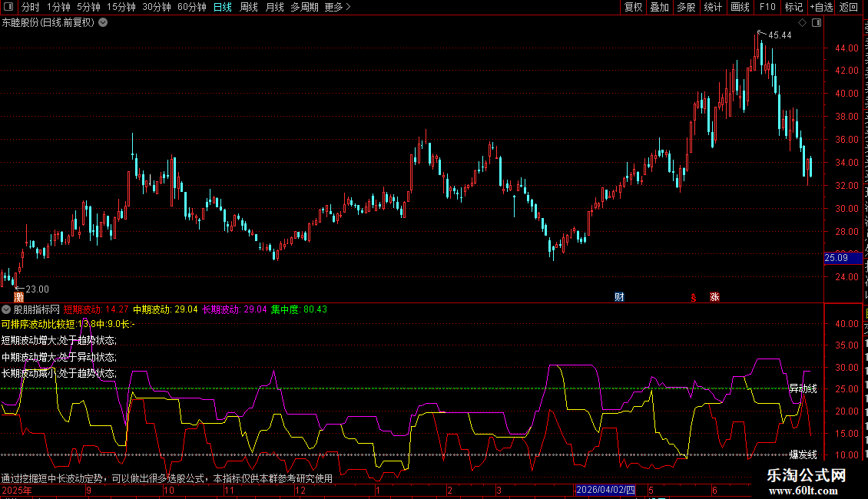Image resolution: width=868 pixels, height=499 pixels.
Task: Toggle the right info panel icon beside the diamond
Action: coord(817,23)
